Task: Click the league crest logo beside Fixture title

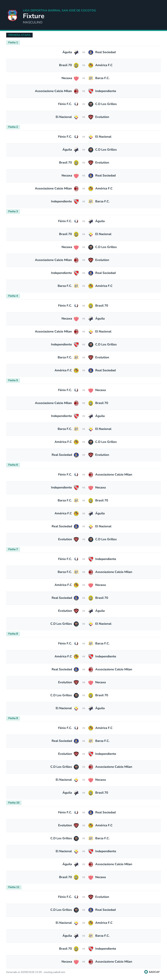Action: click(x=13, y=16)
